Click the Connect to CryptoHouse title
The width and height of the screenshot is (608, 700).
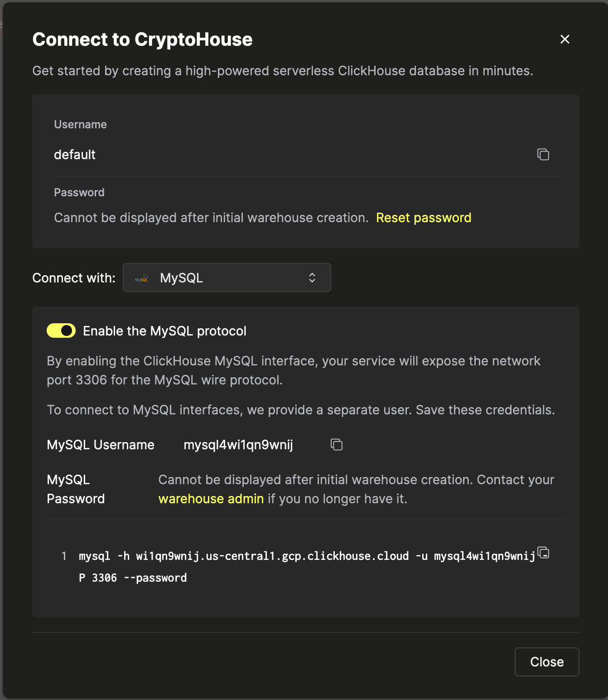click(142, 39)
